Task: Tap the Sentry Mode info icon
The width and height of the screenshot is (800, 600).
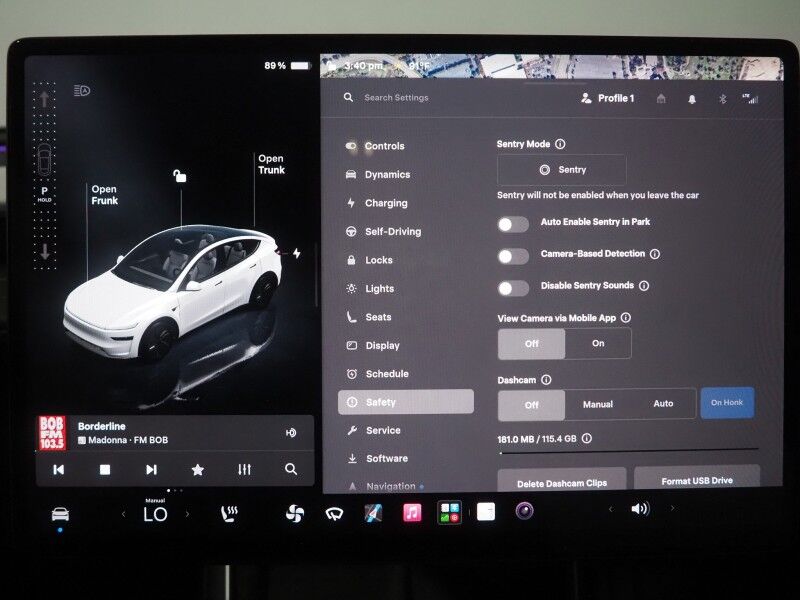Action: pos(560,144)
